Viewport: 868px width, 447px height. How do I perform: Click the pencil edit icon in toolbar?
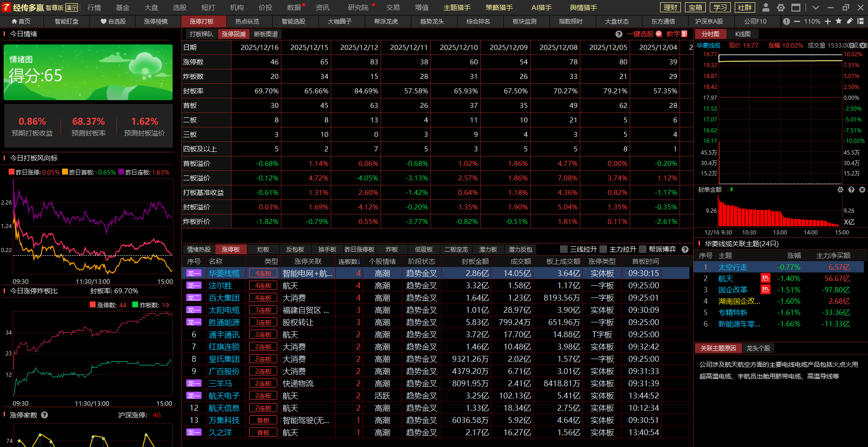[849, 21]
